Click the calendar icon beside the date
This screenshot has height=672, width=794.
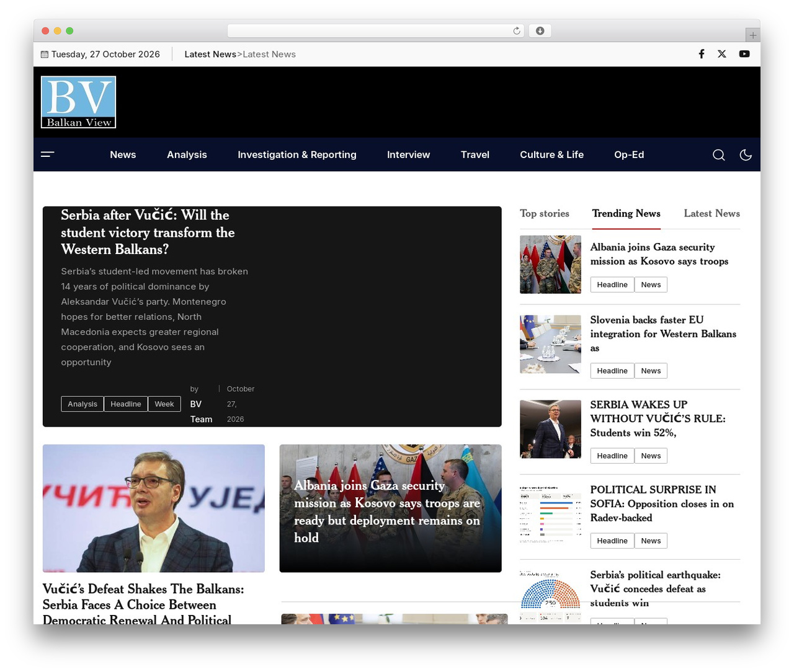click(45, 55)
